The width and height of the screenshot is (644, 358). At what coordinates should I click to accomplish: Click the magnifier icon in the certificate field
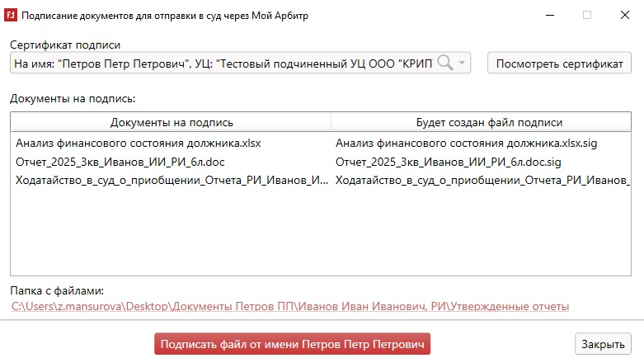tap(445, 64)
